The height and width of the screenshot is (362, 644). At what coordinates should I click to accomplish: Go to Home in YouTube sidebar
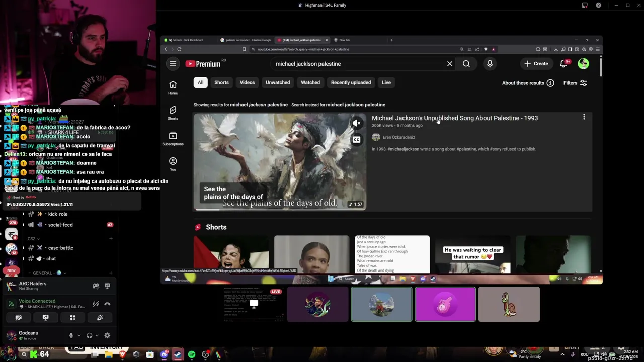click(173, 87)
